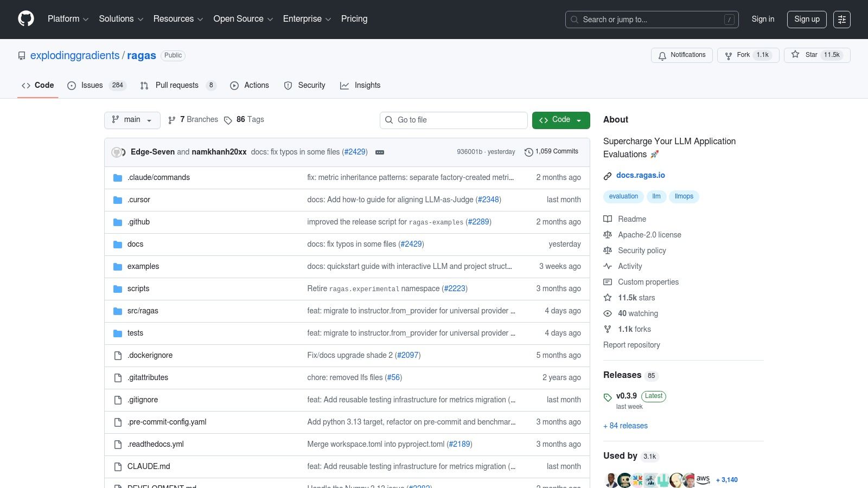Click the Notifications button
Screen dimensions: 868x488
(x=682, y=55)
